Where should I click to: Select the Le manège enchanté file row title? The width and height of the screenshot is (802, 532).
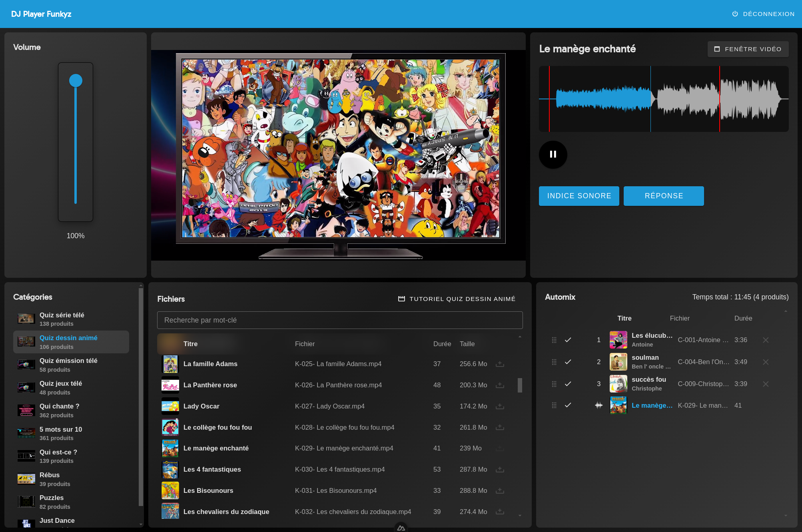216,448
